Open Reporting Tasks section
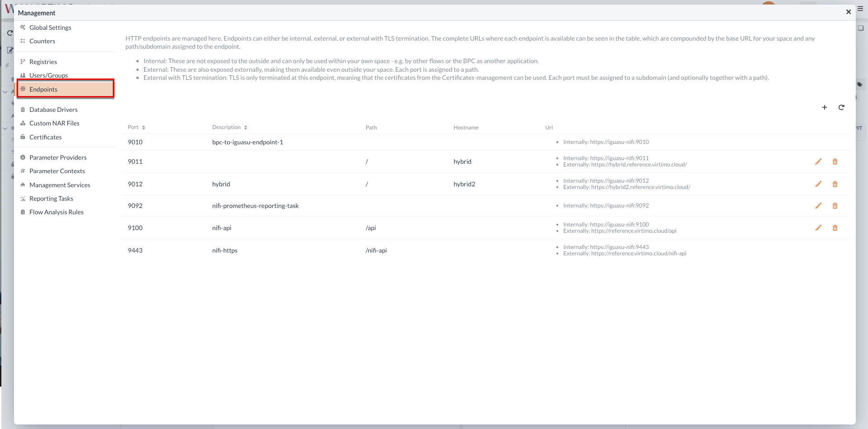868x429 pixels. [51, 198]
